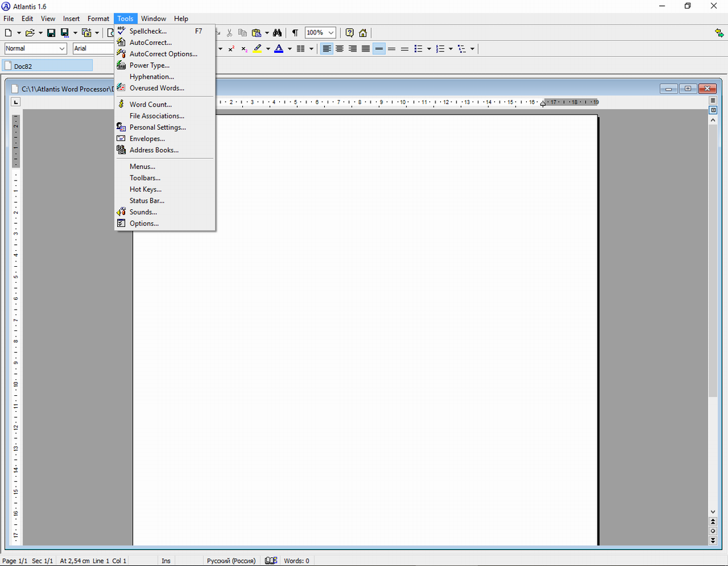Viewport: 728px width, 566px height.
Task: Toggle Align Left paragraph alignment
Action: (x=327, y=49)
